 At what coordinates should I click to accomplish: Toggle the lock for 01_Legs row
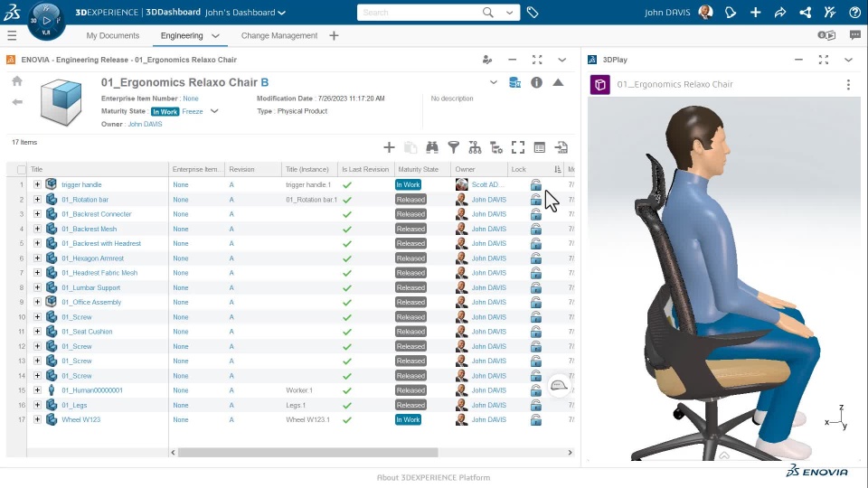coord(536,405)
